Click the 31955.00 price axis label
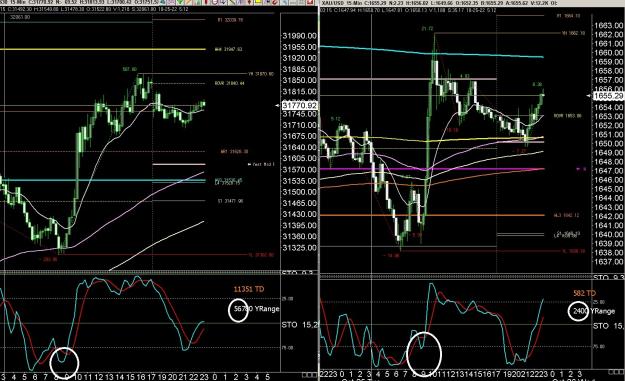625x381 pixels. pyautogui.click(x=299, y=47)
